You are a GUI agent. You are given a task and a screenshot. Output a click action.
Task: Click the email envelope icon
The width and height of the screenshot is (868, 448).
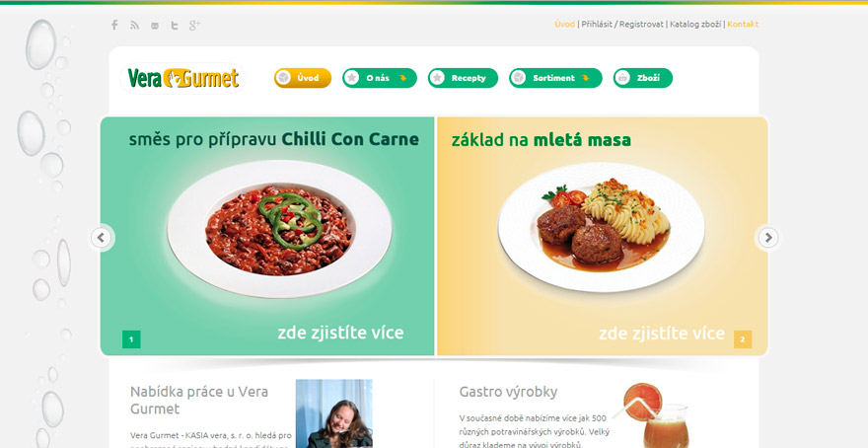[155, 26]
